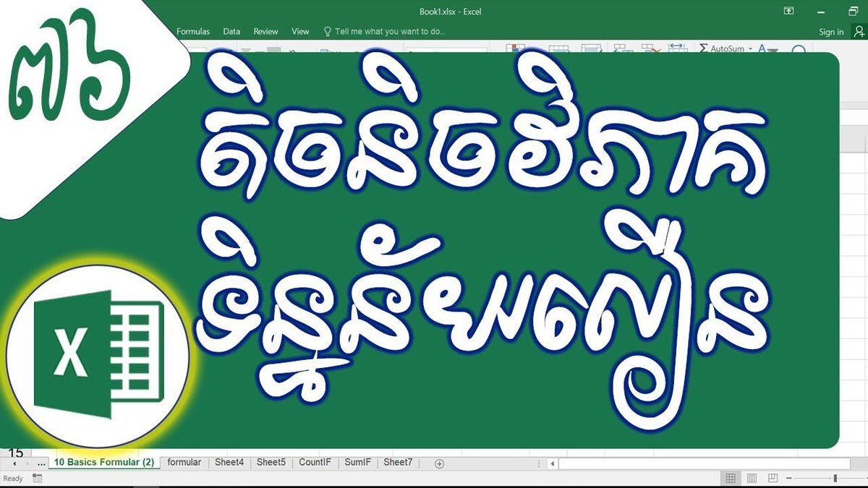Viewport: 868px width, 488px height.
Task: Open the AutoSum dropdown arrow
Action: tap(750, 48)
